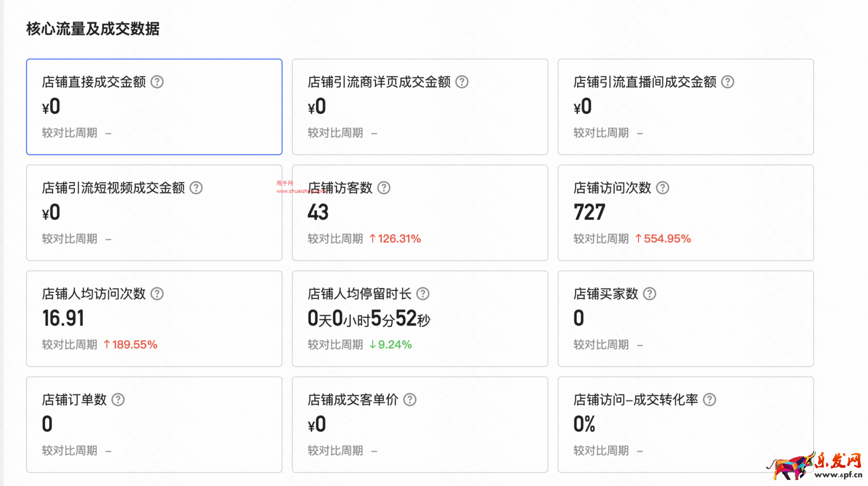868x486 pixels.
Task: Pick the 店铺买家数 card title
Action: click(x=606, y=293)
